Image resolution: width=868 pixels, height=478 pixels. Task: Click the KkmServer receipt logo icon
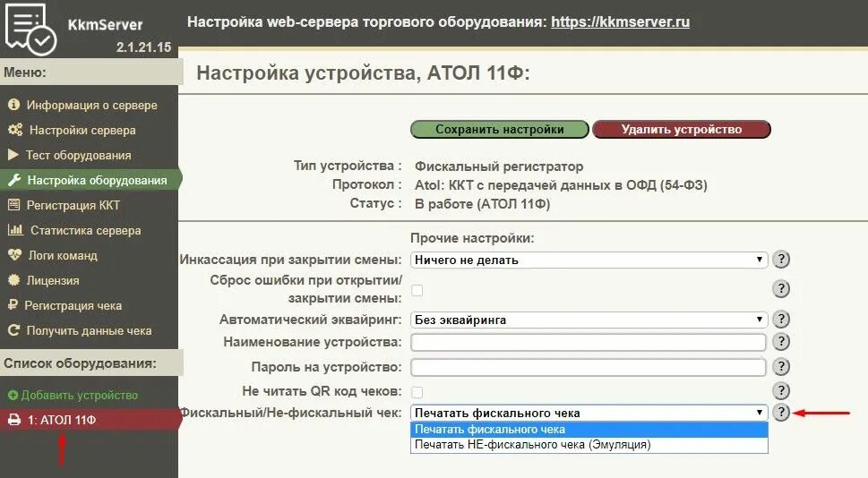(30, 29)
